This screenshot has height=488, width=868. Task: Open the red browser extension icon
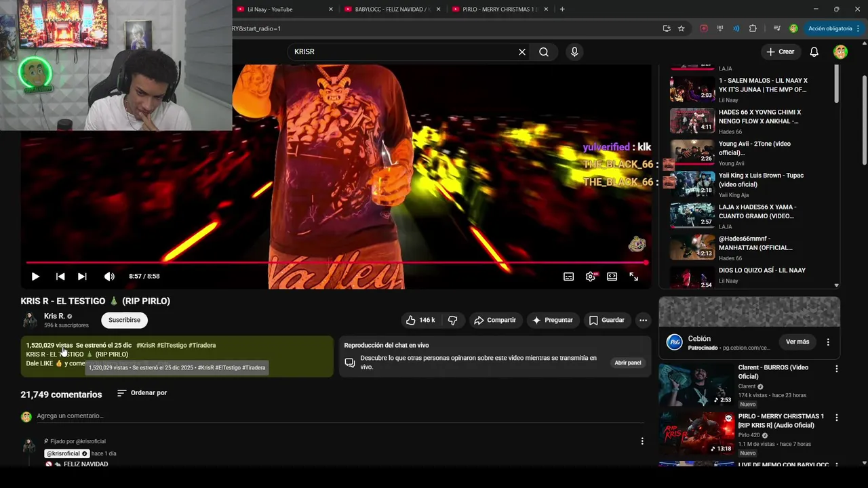click(704, 28)
